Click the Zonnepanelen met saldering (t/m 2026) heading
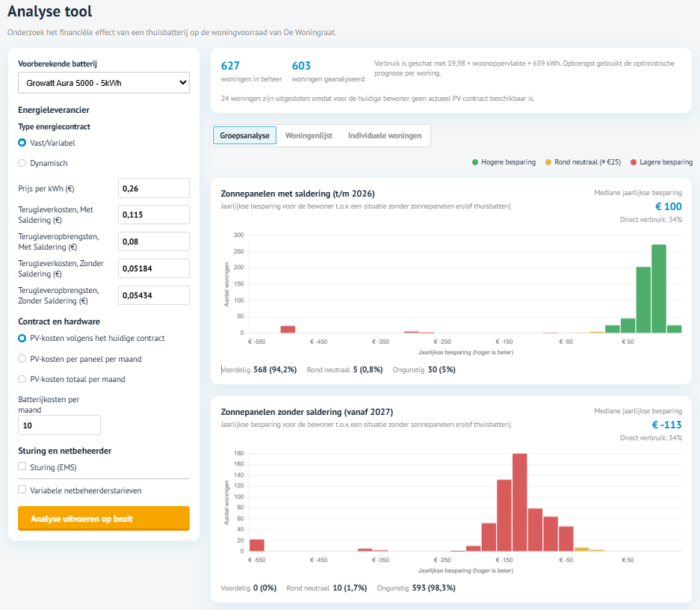This screenshot has height=610, width=700. [298, 194]
